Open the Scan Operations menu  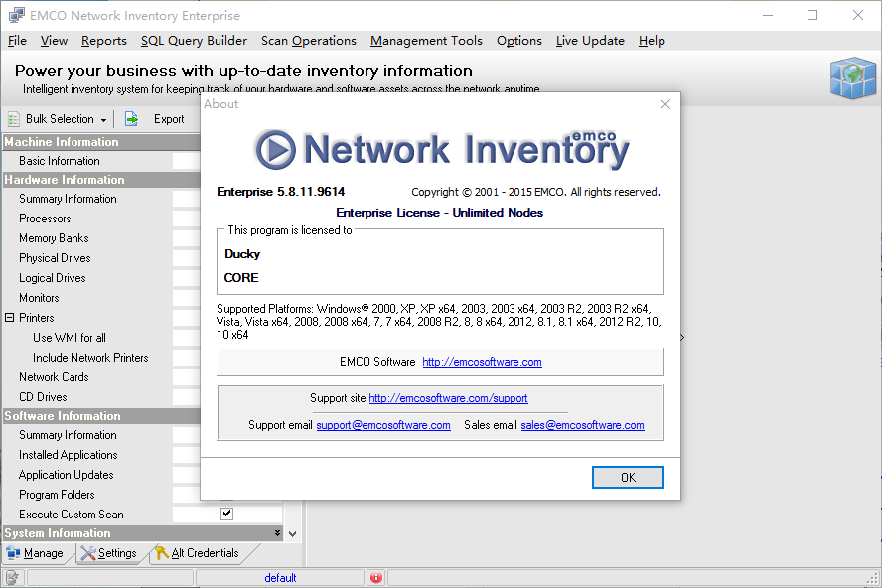308,41
